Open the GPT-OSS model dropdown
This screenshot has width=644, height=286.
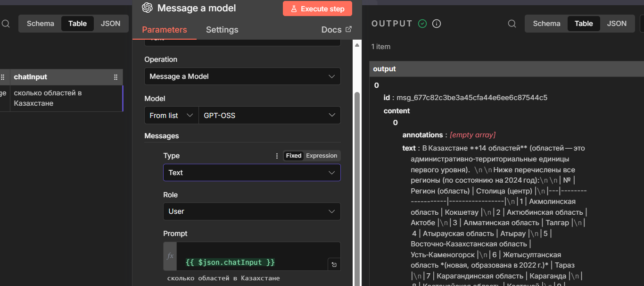pyautogui.click(x=269, y=115)
